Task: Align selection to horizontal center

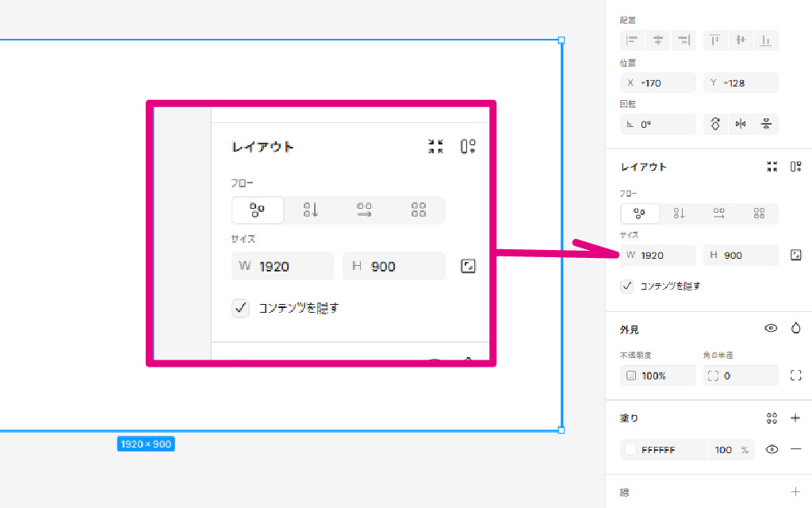Action: (657, 40)
